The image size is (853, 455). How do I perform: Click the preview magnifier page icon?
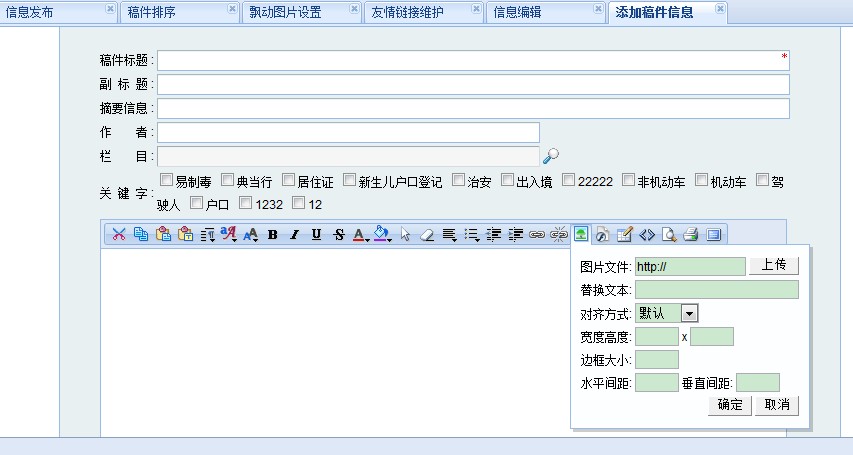tap(669, 235)
